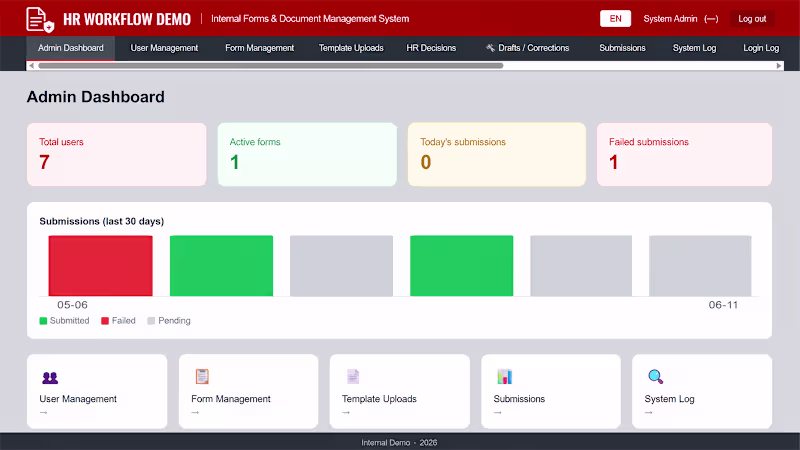Viewport: 800px width, 450px height.
Task: Click the horizontal navigation scrollbar thumb
Action: [271, 66]
